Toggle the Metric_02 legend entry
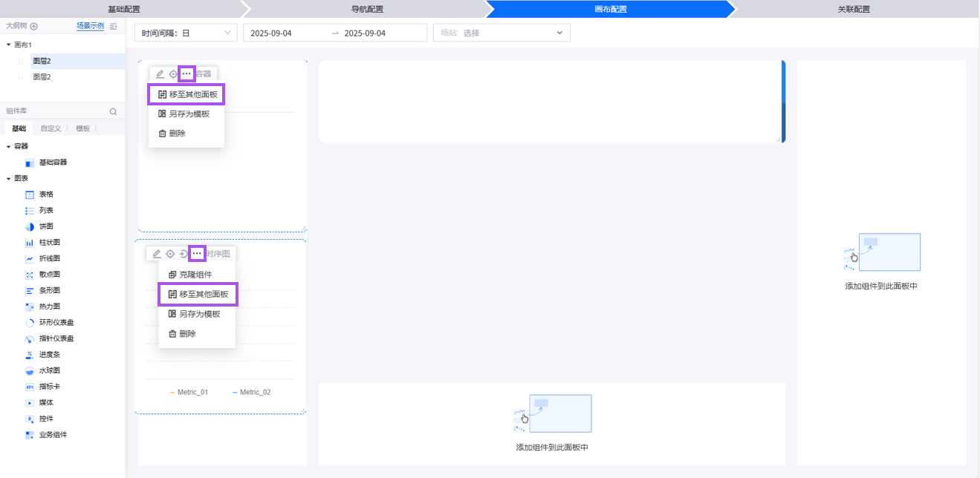Screen dimensions: 980x478 251,392
